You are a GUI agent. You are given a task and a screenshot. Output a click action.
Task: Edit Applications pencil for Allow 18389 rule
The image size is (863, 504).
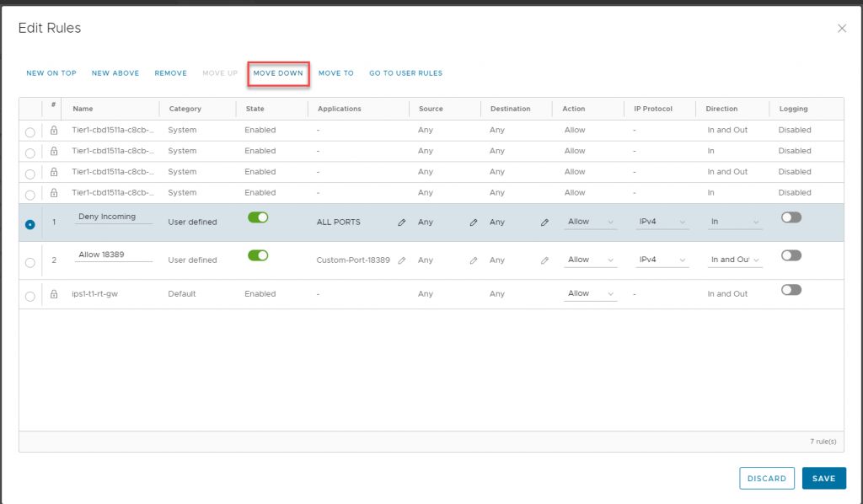pyautogui.click(x=402, y=260)
